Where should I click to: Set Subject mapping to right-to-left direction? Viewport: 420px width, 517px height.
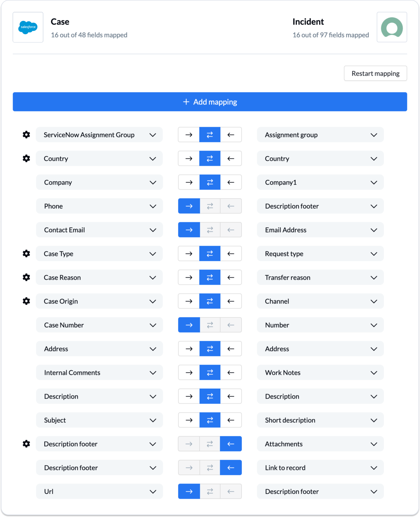(x=230, y=420)
